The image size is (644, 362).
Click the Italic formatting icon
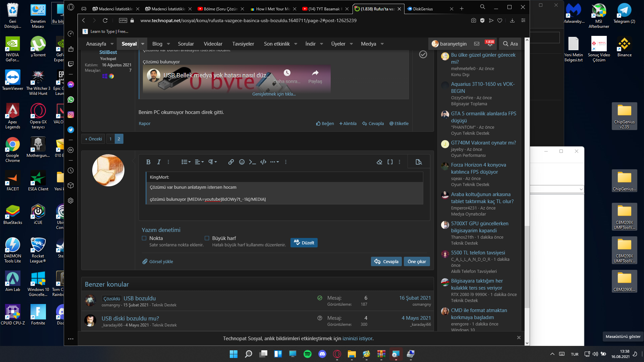point(159,162)
